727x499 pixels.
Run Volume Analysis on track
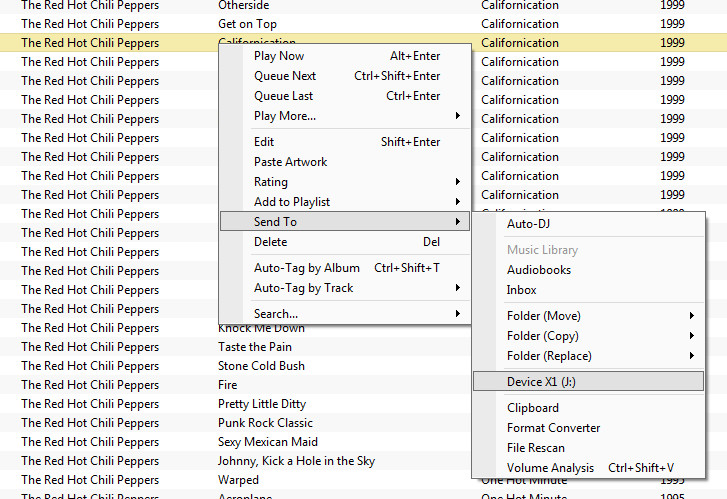(x=588, y=467)
